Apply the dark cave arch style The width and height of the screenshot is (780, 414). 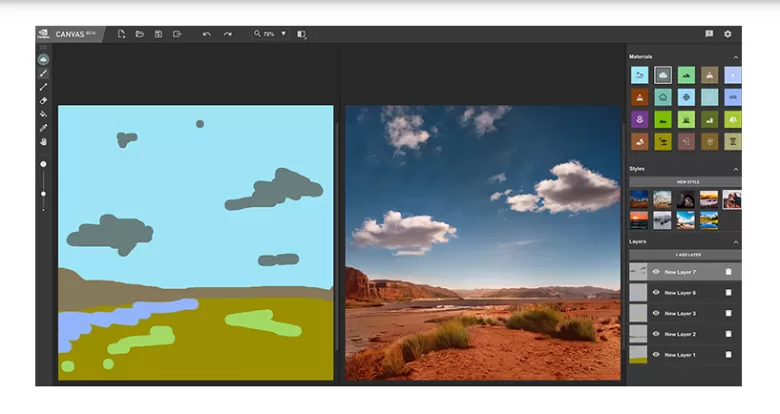point(685,200)
